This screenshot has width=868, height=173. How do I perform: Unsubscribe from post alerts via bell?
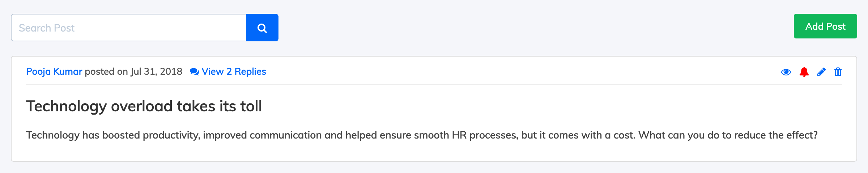coord(804,72)
